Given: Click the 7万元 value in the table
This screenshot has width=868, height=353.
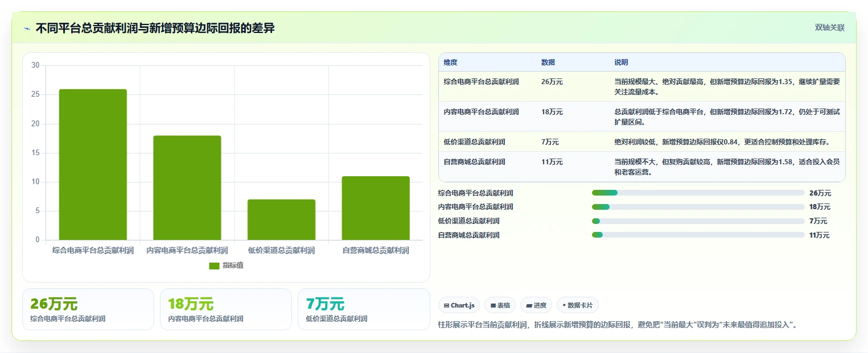Looking at the screenshot, I should [x=550, y=142].
